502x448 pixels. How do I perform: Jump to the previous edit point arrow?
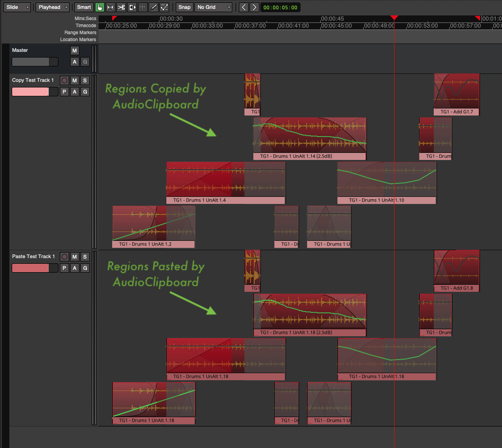[243, 7]
